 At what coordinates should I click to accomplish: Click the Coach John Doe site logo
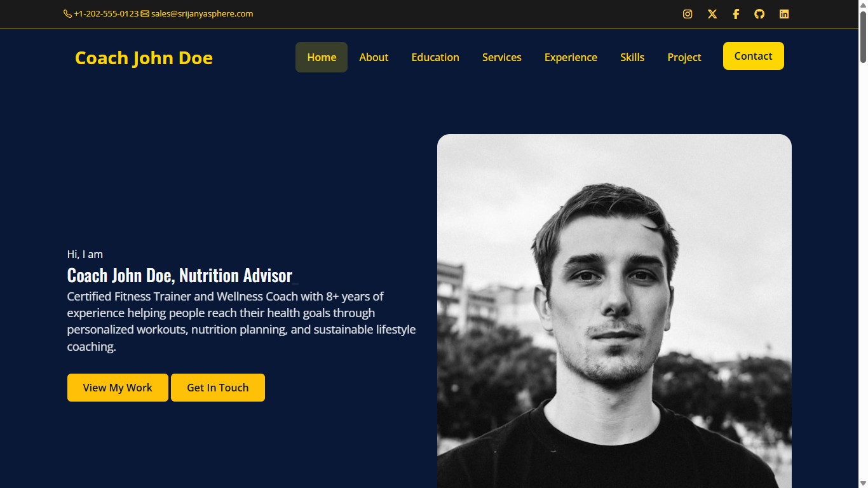(x=144, y=58)
